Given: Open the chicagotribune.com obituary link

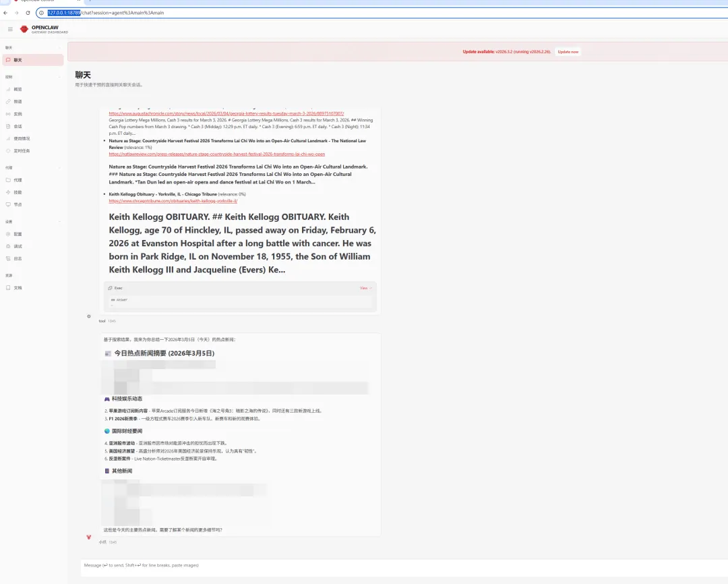Looking at the screenshot, I should (x=173, y=201).
